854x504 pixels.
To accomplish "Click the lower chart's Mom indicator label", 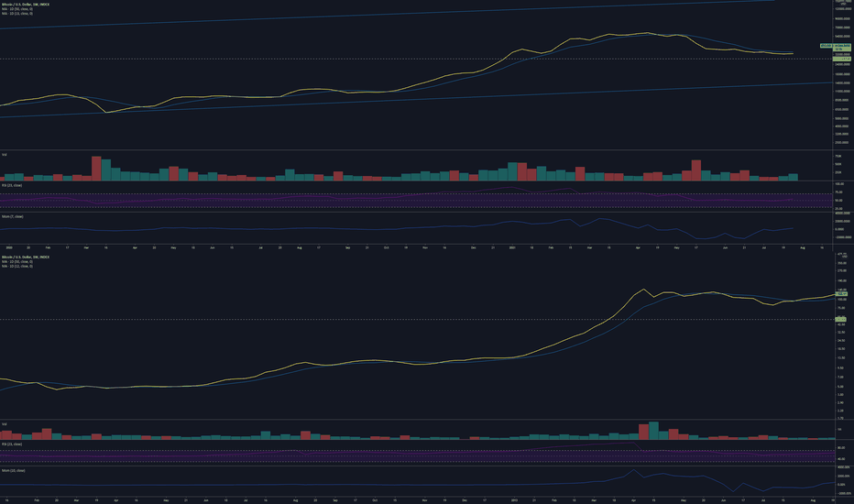I will pyautogui.click(x=14, y=470).
